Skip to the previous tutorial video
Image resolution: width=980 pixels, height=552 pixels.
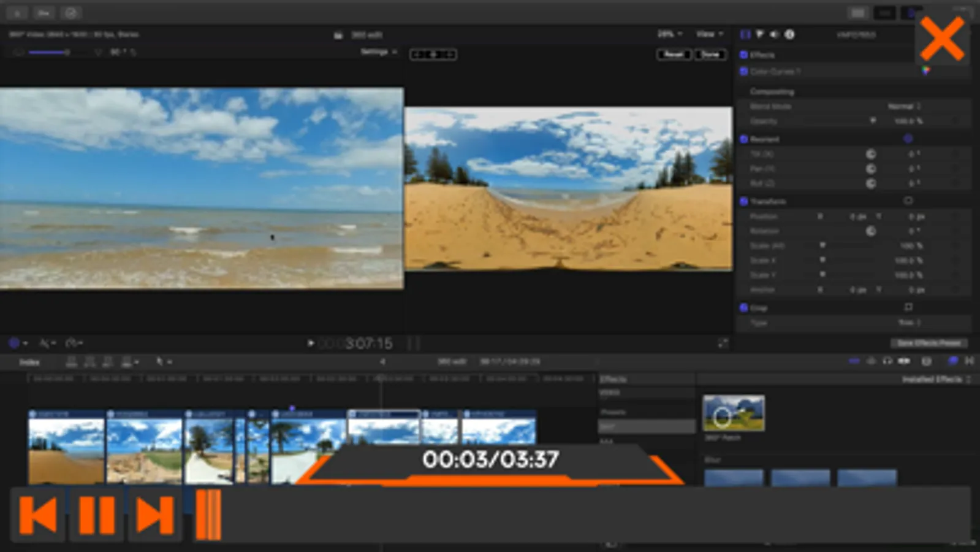point(38,515)
